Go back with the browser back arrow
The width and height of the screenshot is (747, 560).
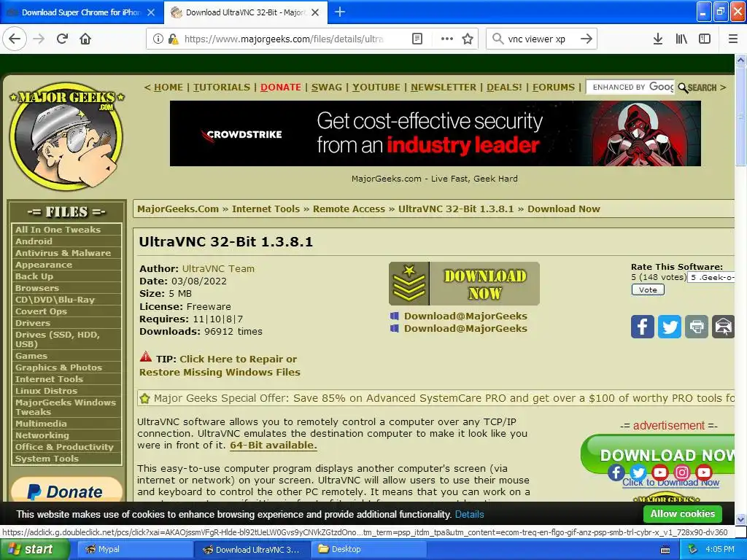click(x=15, y=39)
